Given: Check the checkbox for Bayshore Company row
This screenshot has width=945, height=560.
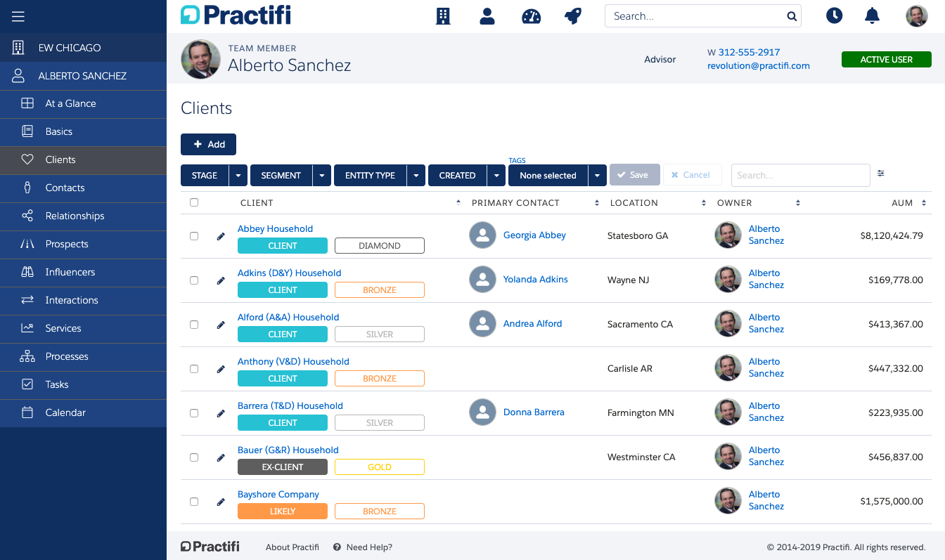Looking at the screenshot, I should tap(194, 501).
